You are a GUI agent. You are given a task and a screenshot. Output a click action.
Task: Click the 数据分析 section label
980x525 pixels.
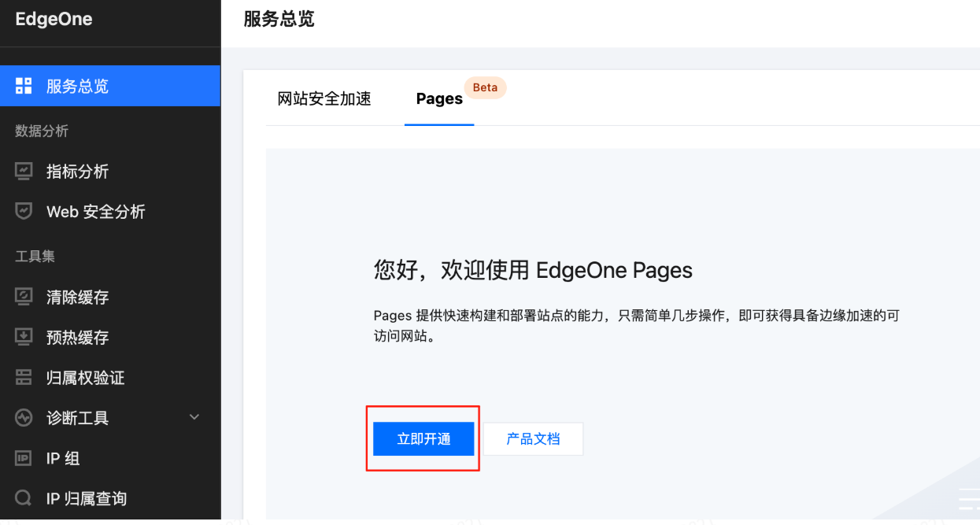42,131
